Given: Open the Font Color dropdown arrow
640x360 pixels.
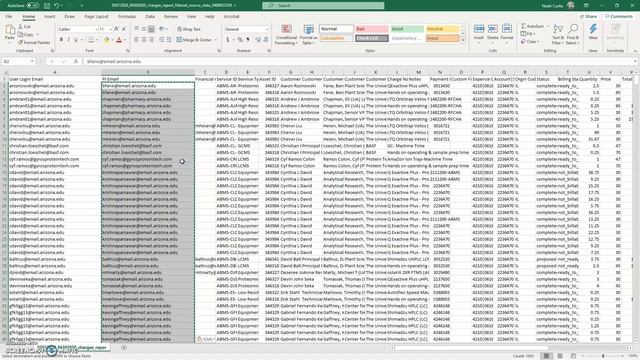Looking at the screenshot, I should 124,40.
